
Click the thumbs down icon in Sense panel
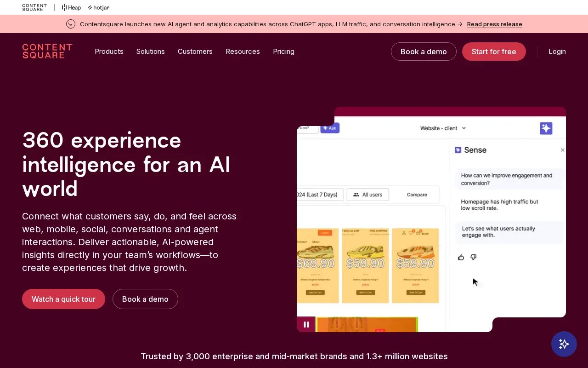474,257
